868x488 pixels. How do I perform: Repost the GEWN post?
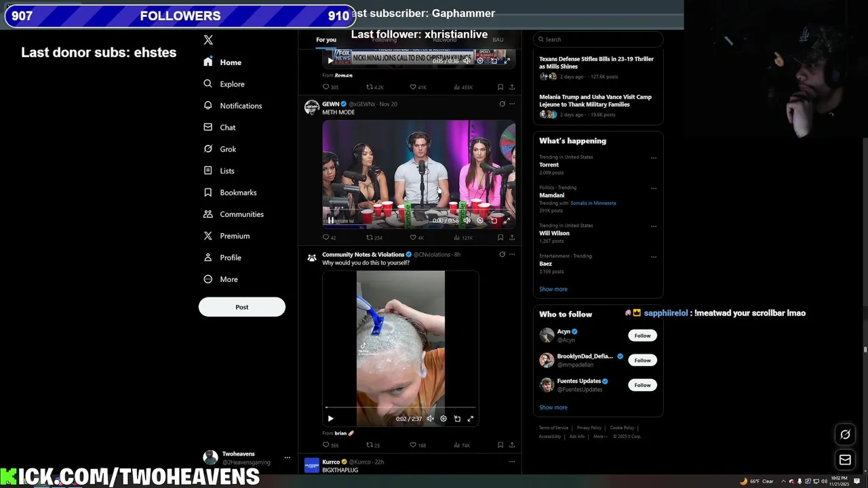374,237
